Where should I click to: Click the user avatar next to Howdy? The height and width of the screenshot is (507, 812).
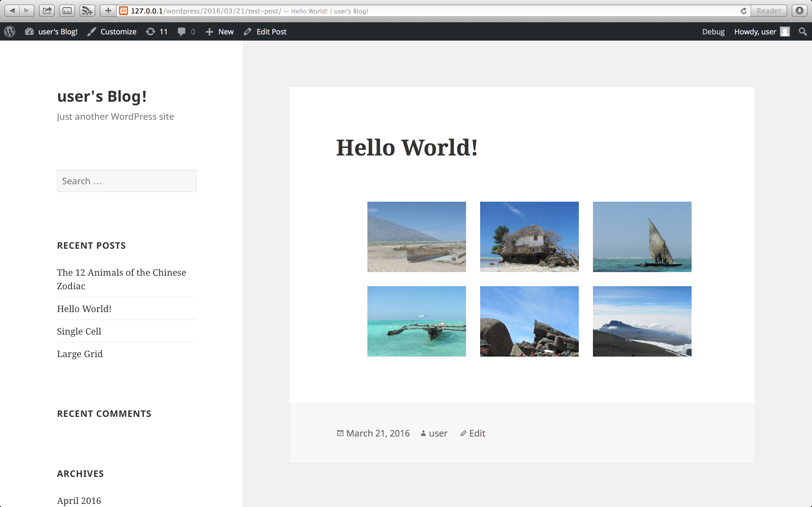(x=785, y=32)
